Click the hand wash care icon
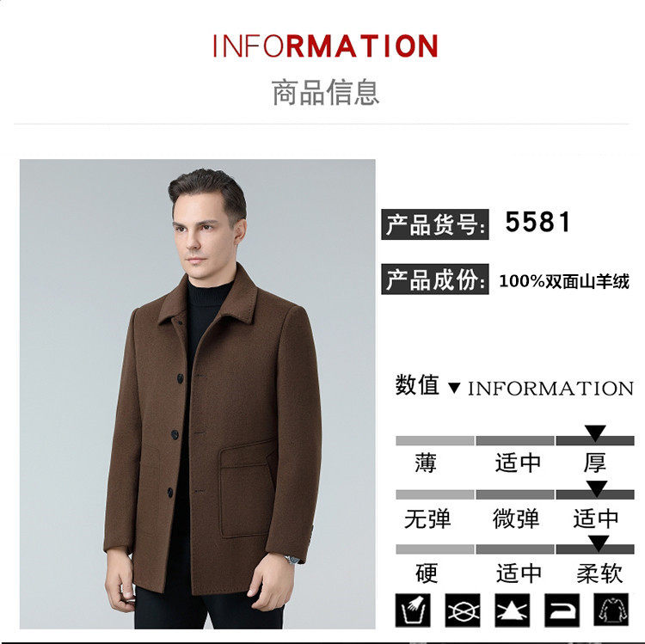The image size is (645, 644). click(x=413, y=610)
